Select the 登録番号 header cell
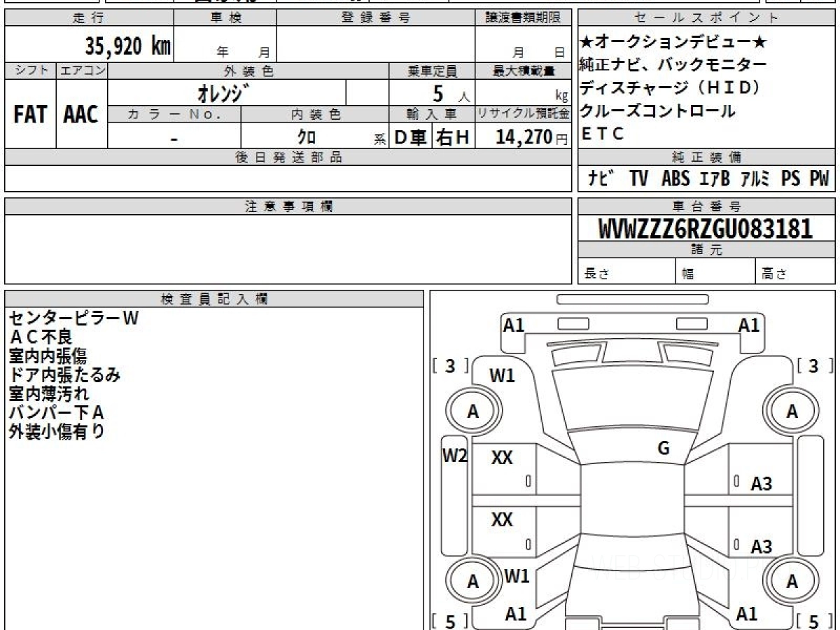This screenshot has height=630, width=840. pos(376,18)
